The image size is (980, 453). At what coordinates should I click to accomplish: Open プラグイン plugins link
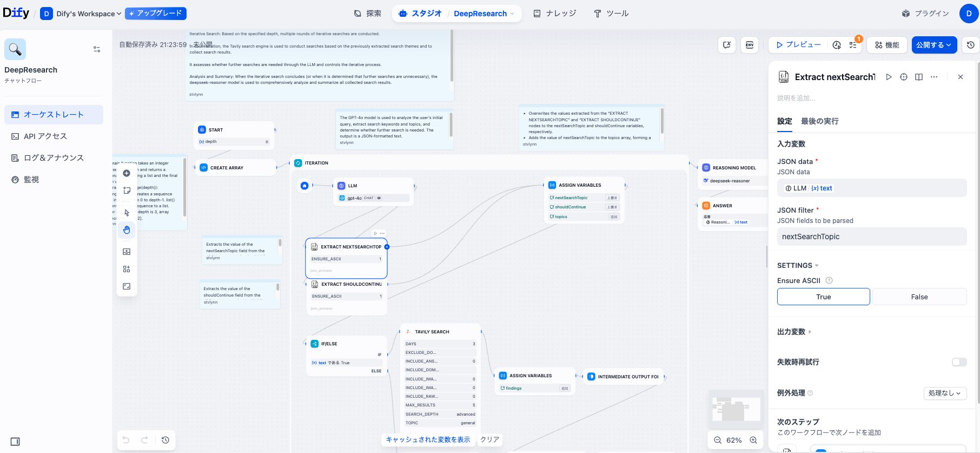(925, 14)
